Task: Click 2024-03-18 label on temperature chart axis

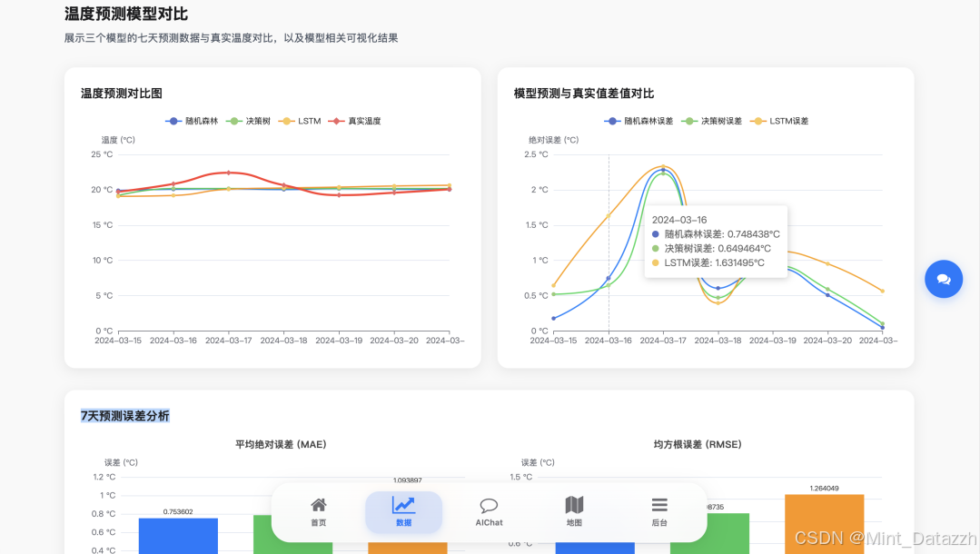Action: click(283, 341)
